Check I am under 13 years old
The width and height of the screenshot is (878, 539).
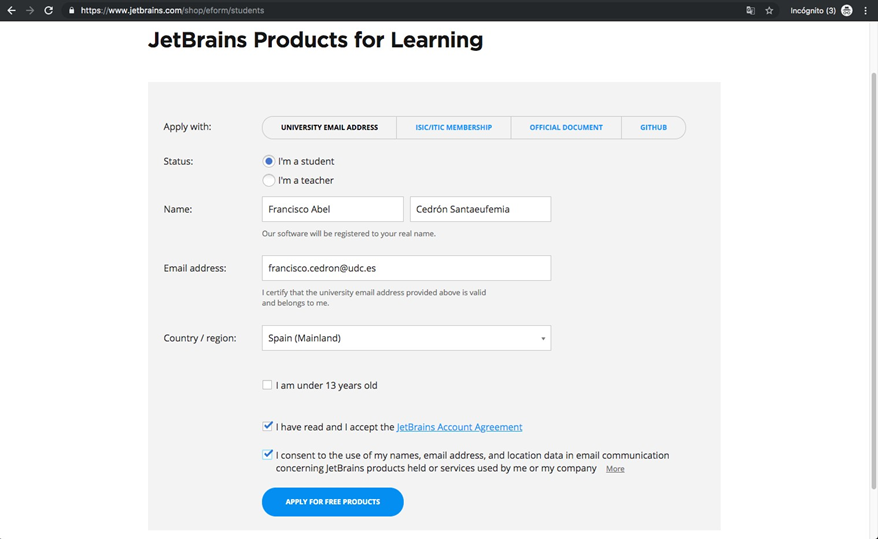267,385
